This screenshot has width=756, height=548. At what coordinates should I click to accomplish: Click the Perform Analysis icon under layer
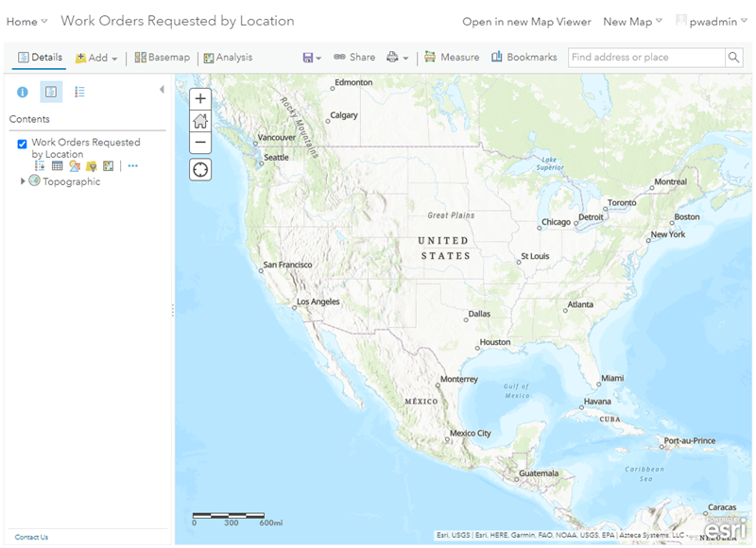click(x=109, y=166)
